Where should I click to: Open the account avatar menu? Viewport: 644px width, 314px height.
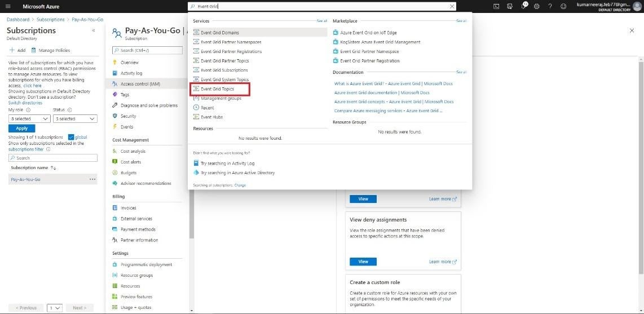pos(637,6)
